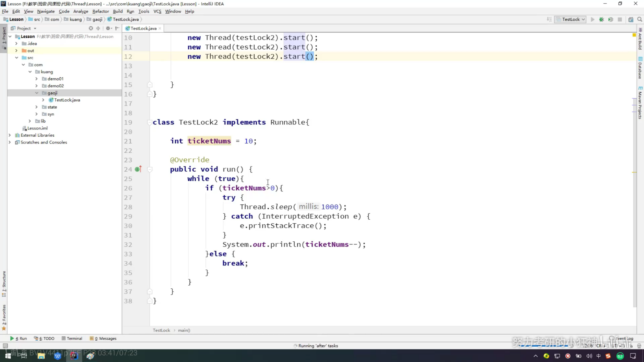
Task: Click the kuang breadcrumb in navigation bar
Action: (73, 19)
